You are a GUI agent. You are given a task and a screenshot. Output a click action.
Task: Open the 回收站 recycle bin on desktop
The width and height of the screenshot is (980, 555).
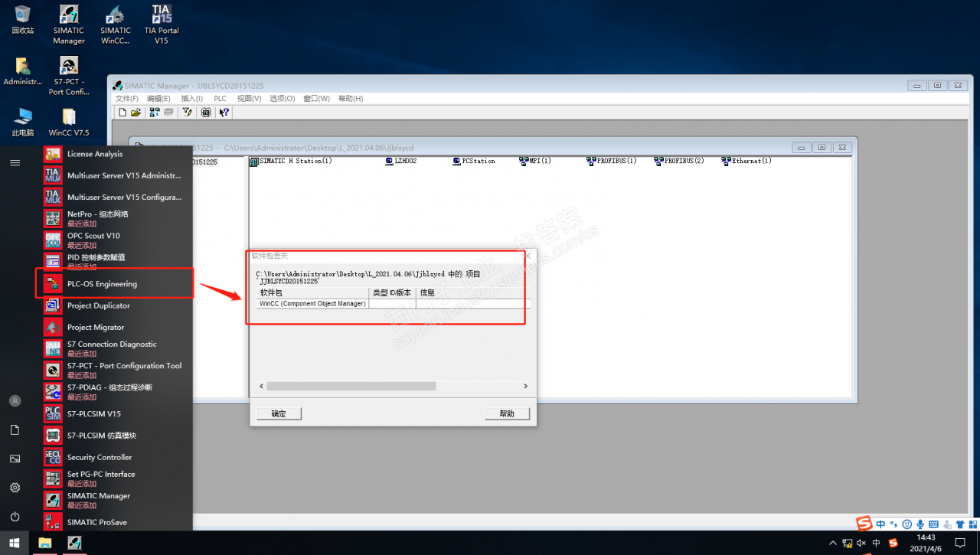[x=22, y=20]
